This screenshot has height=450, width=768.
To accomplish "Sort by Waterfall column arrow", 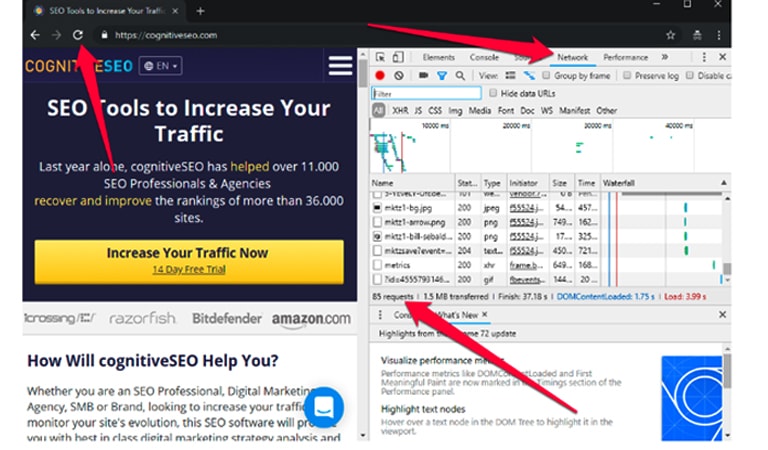I will tap(723, 183).
